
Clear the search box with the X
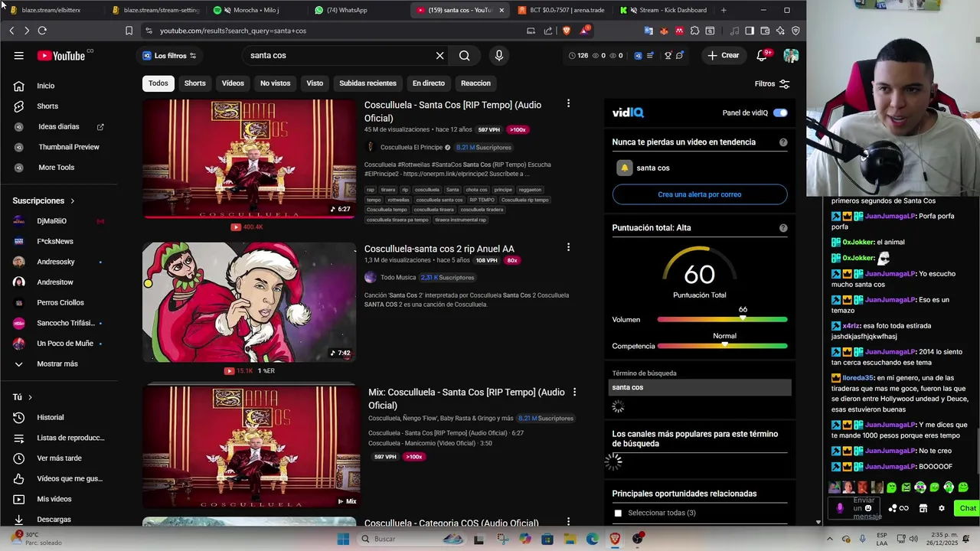point(439,55)
